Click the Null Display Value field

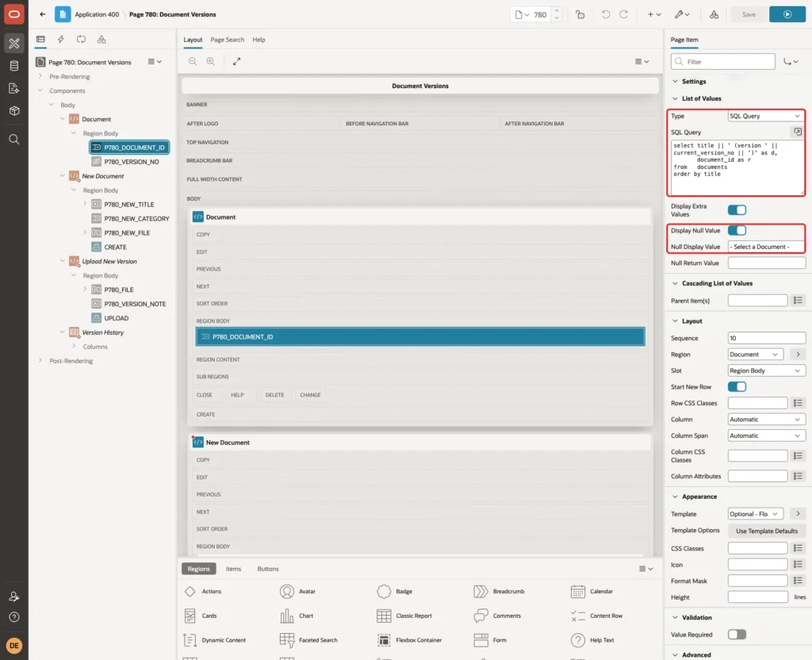pos(767,247)
